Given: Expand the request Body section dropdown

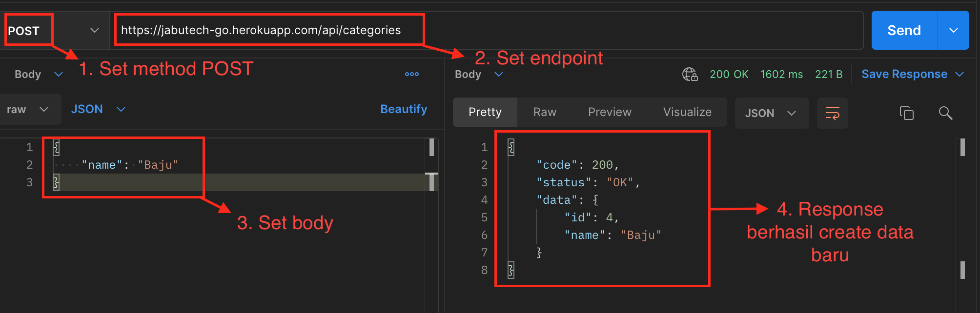Looking at the screenshot, I should [39, 74].
